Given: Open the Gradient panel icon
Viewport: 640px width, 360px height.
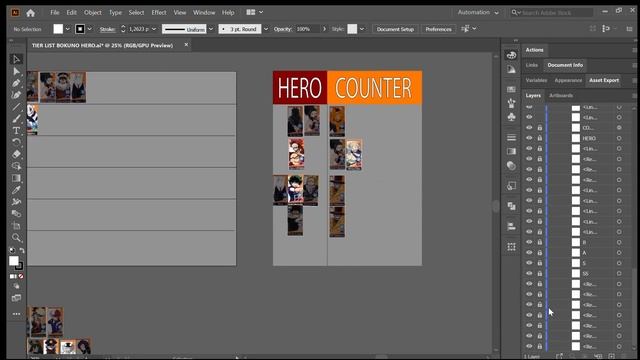Looking at the screenshot, I should [511, 151].
